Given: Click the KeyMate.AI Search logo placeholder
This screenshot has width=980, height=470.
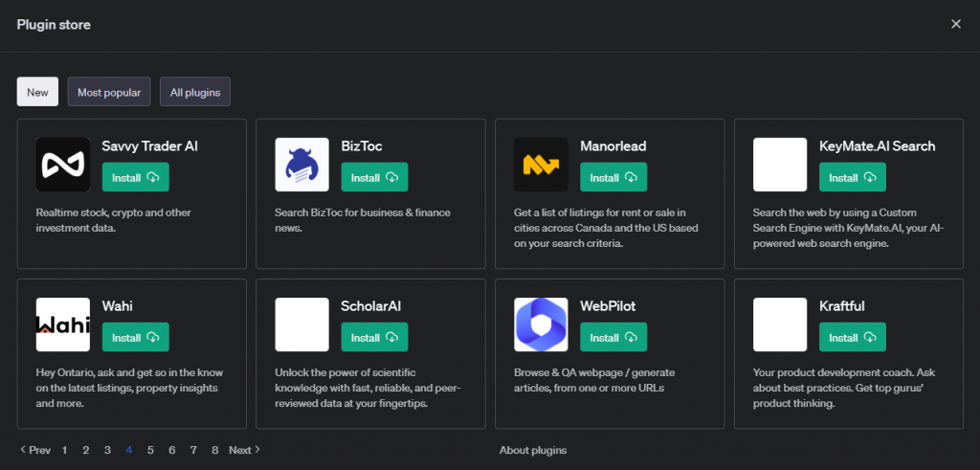Looking at the screenshot, I should [x=780, y=165].
